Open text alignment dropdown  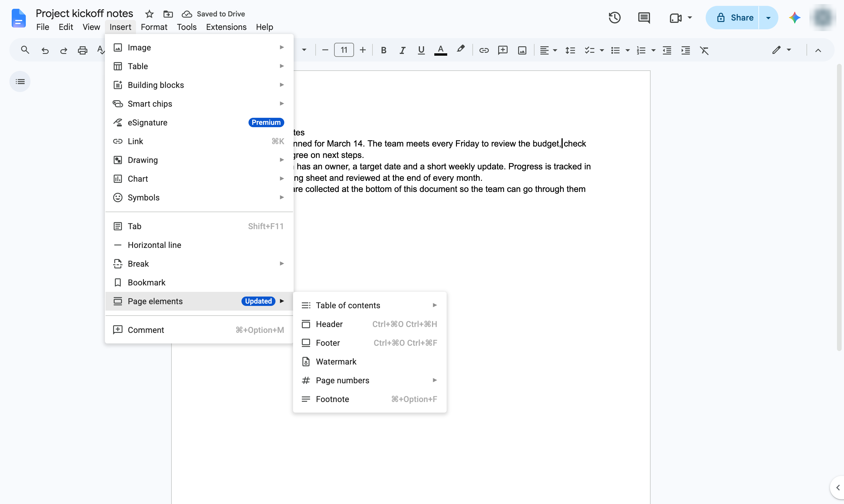(x=548, y=51)
